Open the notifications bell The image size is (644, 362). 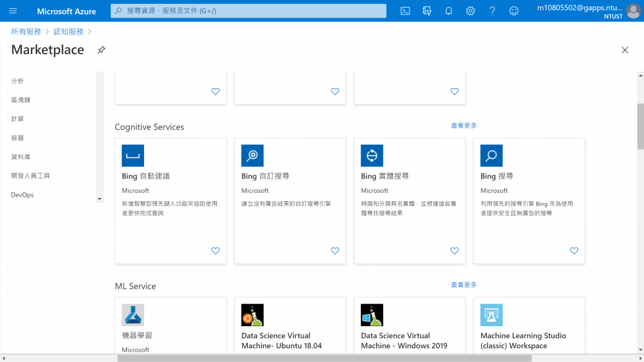coord(448,11)
